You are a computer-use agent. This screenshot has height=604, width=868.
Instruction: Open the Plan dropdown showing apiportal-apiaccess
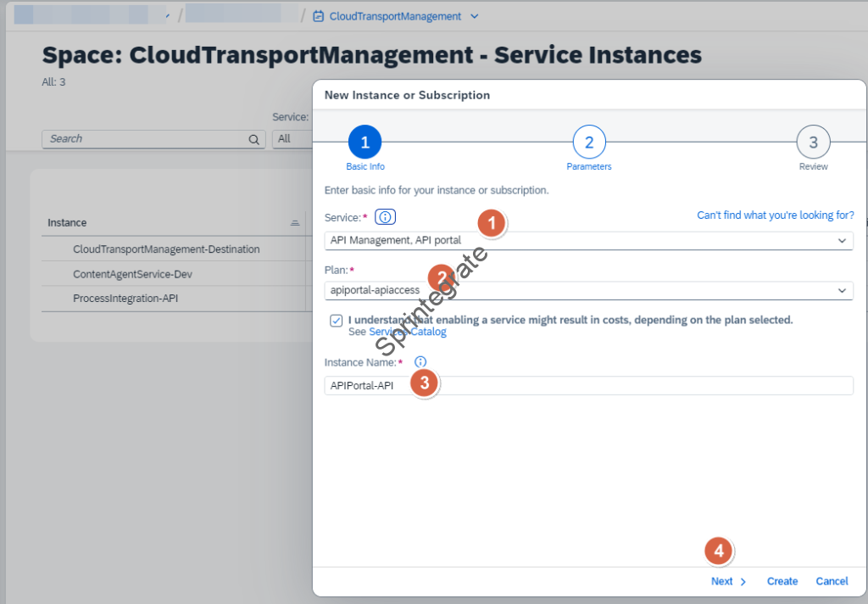843,290
